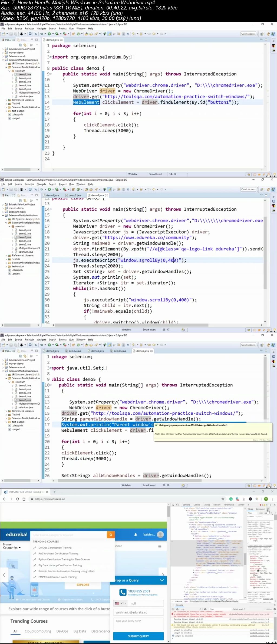Open the hamburger menu icon on edureka page
Screen dimensions: 277x644
point(160,546)
